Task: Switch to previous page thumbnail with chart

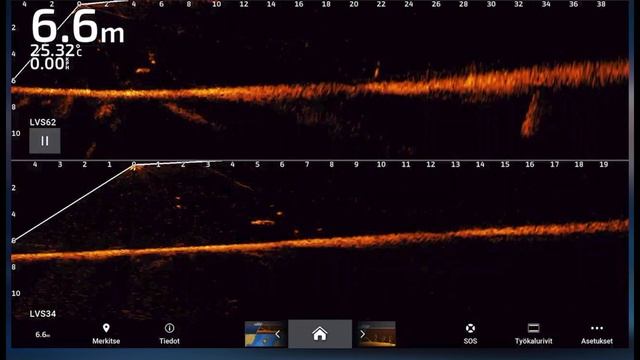Action: [x=265, y=334]
